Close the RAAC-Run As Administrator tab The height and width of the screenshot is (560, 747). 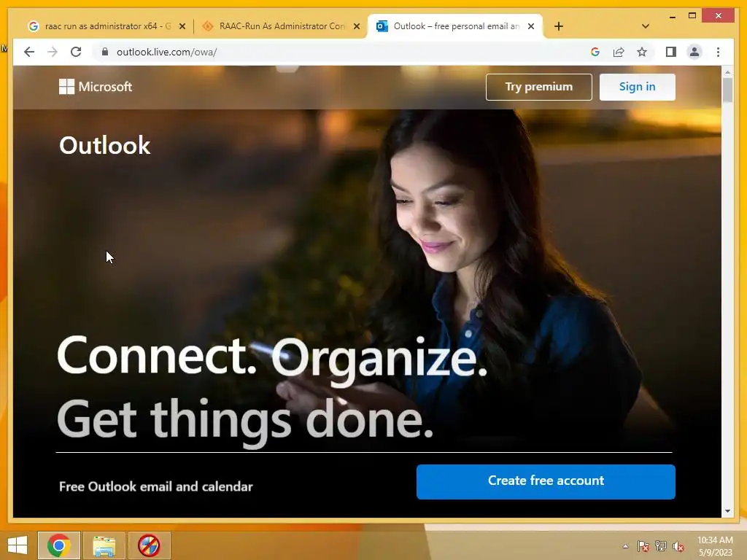tap(356, 26)
